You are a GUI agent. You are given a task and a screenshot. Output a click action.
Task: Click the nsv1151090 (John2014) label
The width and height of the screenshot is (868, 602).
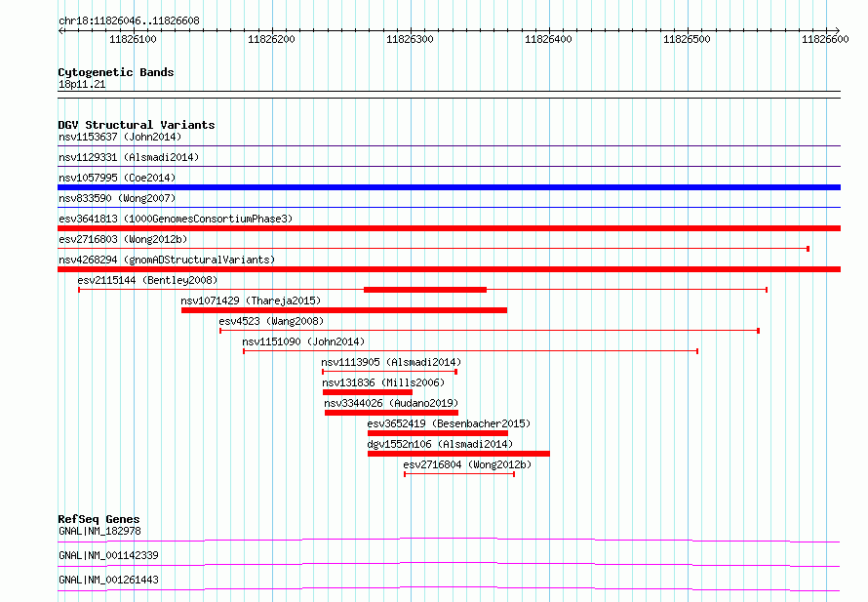pos(303,341)
